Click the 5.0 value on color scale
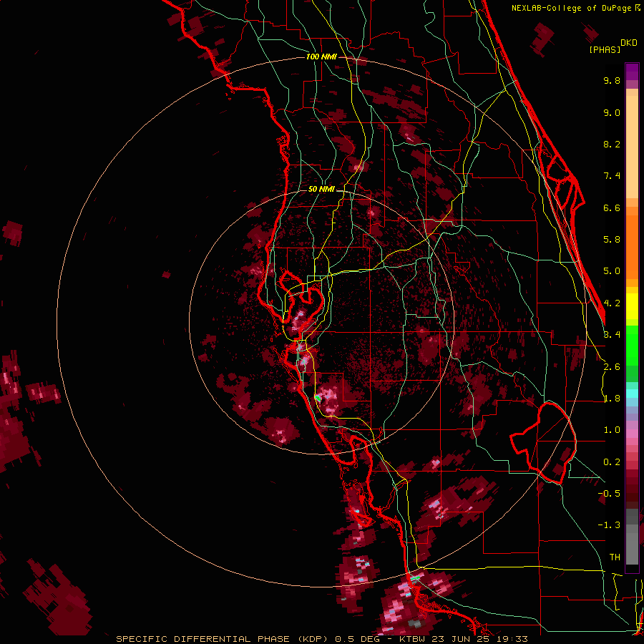Viewport: 644px width, 644px height. point(612,271)
